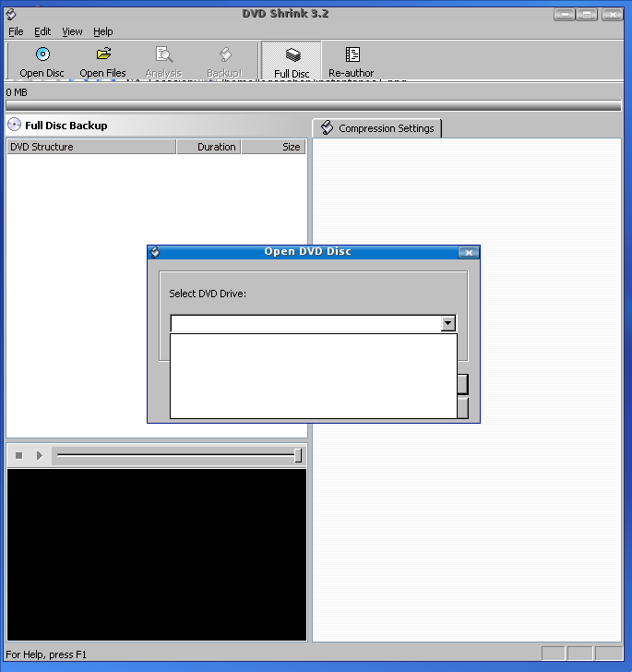Maximize the DVD Shrink window
632x672 pixels.
click(587, 15)
